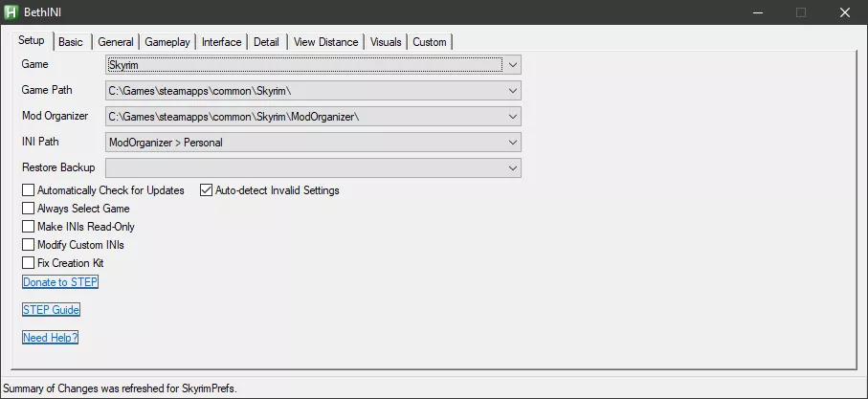Click the Mod Organizer label
The height and width of the screenshot is (399, 868).
pyautogui.click(x=55, y=116)
